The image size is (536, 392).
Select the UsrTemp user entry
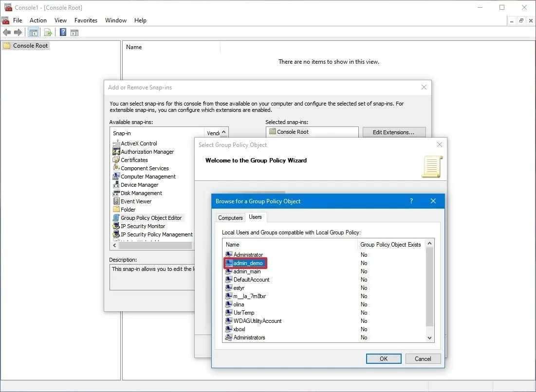(x=240, y=312)
